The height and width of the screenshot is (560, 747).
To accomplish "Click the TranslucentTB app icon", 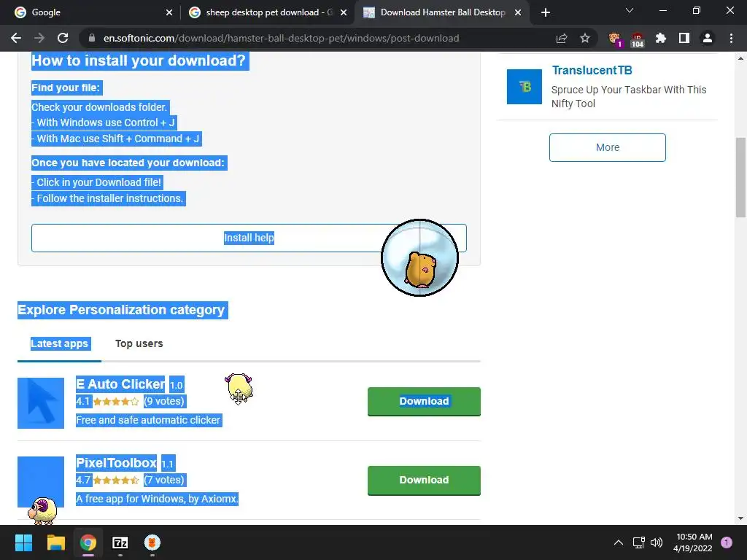I will click(x=524, y=87).
